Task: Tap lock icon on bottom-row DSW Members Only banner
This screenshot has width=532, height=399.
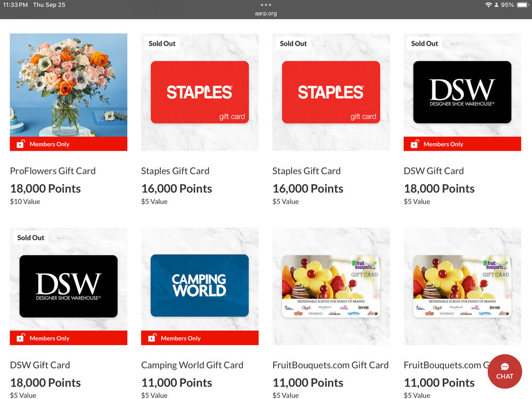Action: [21, 338]
